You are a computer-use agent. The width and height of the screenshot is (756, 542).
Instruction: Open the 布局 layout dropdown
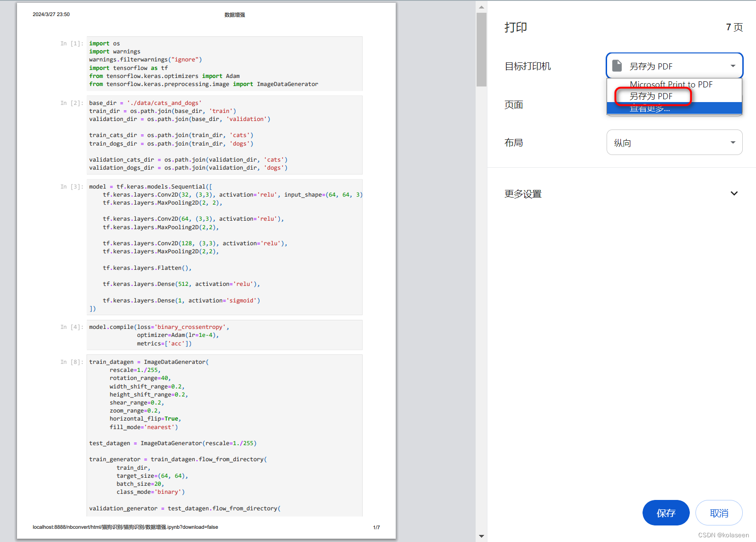(674, 142)
